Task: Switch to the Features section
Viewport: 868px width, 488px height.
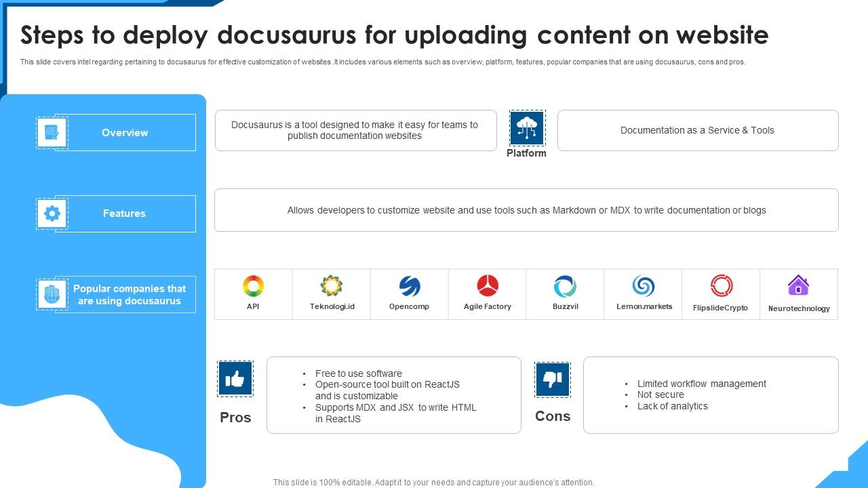Action: pos(125,213)
